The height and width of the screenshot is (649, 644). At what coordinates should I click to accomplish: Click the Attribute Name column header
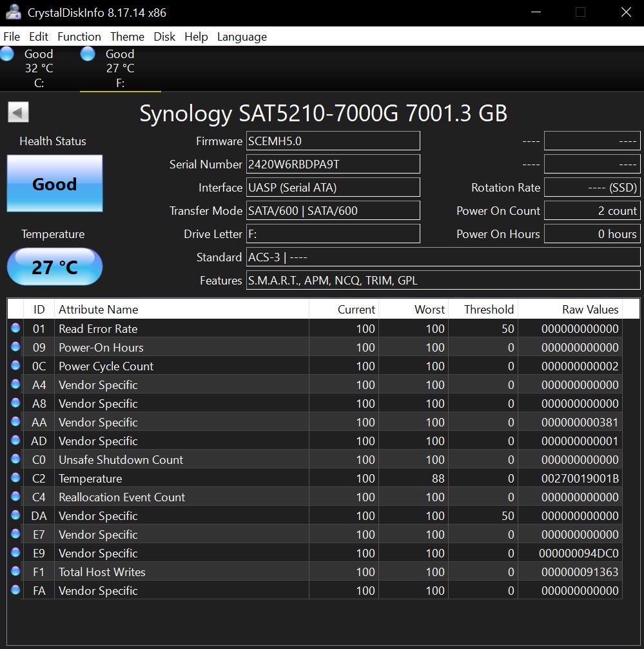tap(182, 309)
